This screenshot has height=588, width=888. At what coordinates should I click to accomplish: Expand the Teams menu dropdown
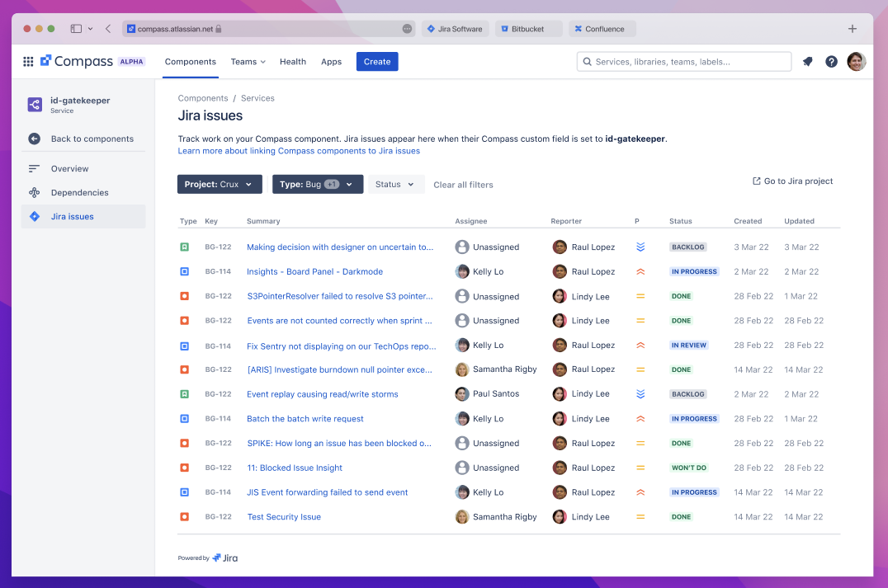[248, 62]
